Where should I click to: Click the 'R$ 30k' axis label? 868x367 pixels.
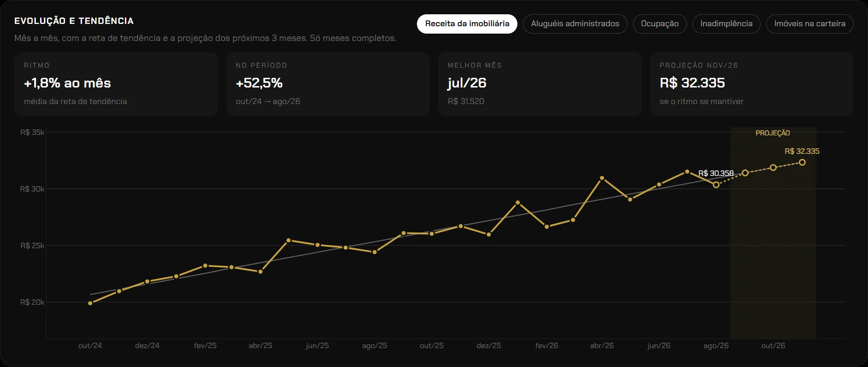click(32, 189)
